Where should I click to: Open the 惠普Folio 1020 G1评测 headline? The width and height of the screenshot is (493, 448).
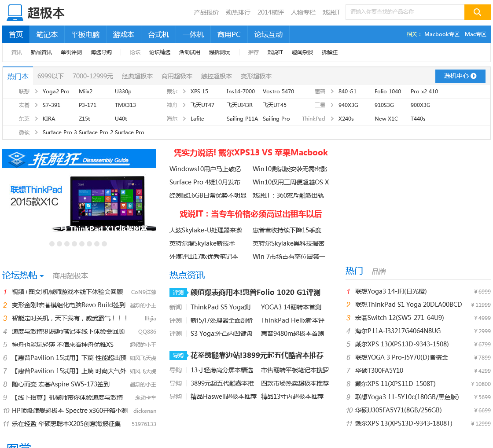click(255, 292)
